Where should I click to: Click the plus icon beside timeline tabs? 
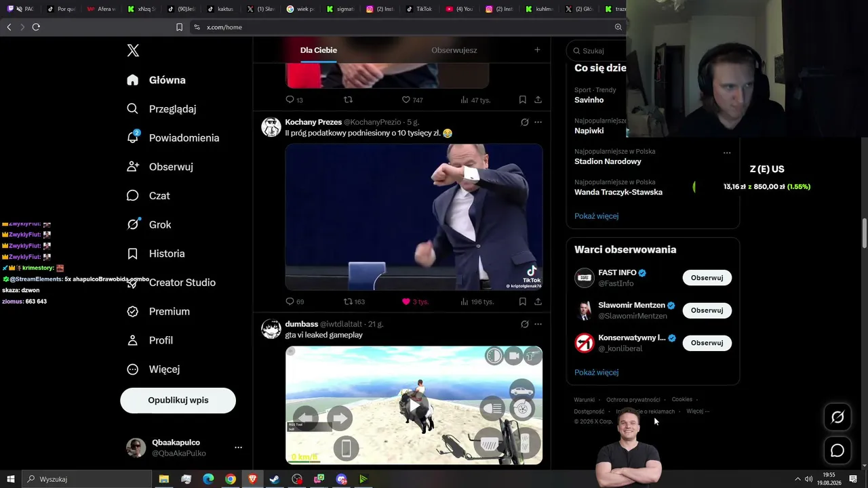[537, 49]
